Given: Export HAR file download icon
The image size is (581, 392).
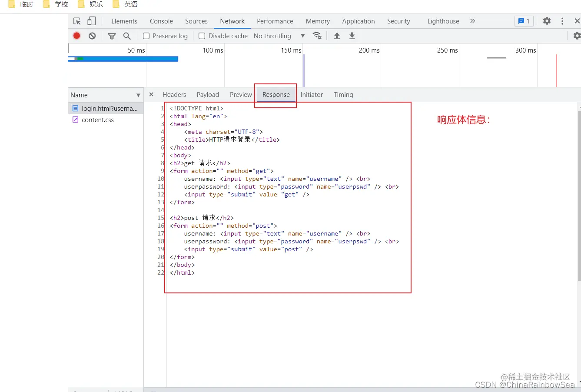Looking at the screenshot, I should pyautogui.click(x=352, y=36).
